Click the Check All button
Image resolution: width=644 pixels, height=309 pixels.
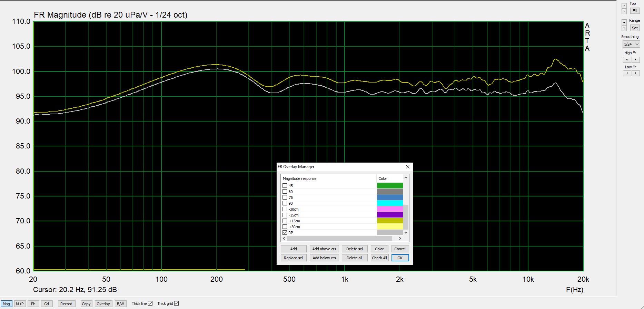click(x=379, y=258)
